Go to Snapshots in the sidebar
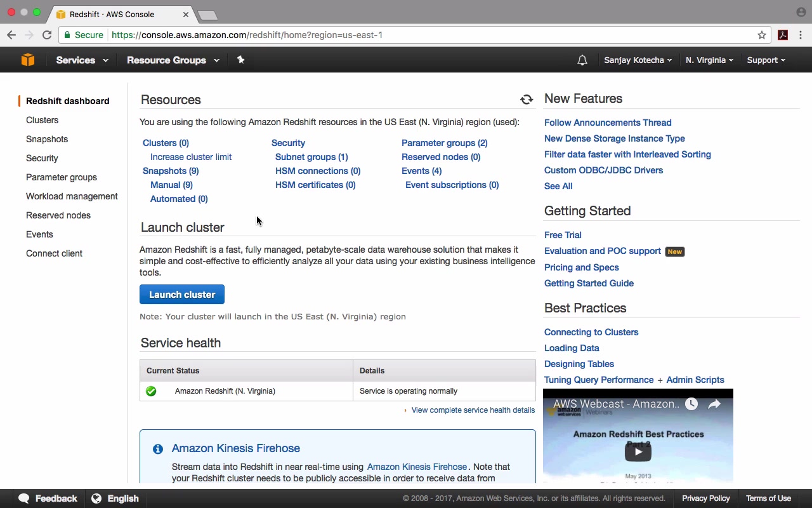Viewport: 812px width, 508px height. click(47, 139)
